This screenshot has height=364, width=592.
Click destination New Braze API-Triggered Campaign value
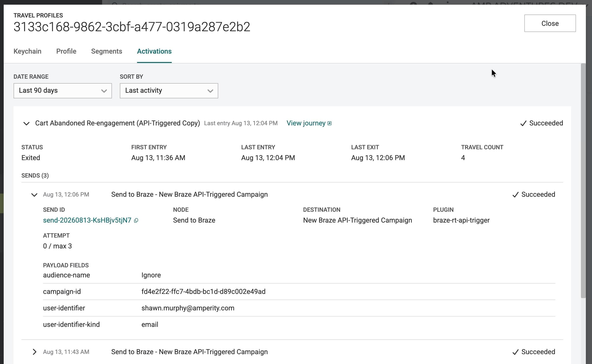358,220
